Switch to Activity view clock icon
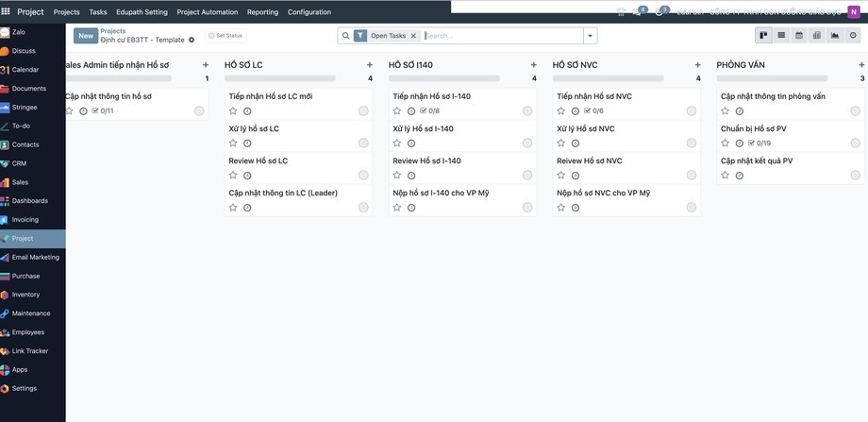 tap(853, 36)
